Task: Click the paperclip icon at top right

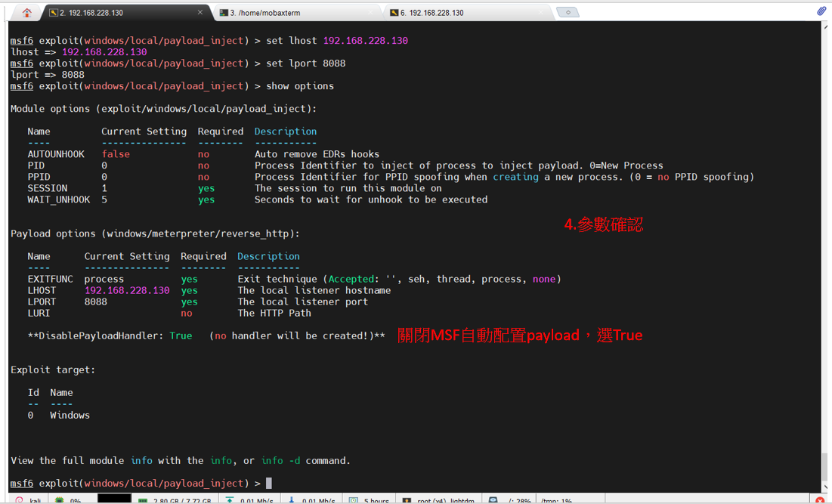Action: pyautogui.click(x=821, y=11)
